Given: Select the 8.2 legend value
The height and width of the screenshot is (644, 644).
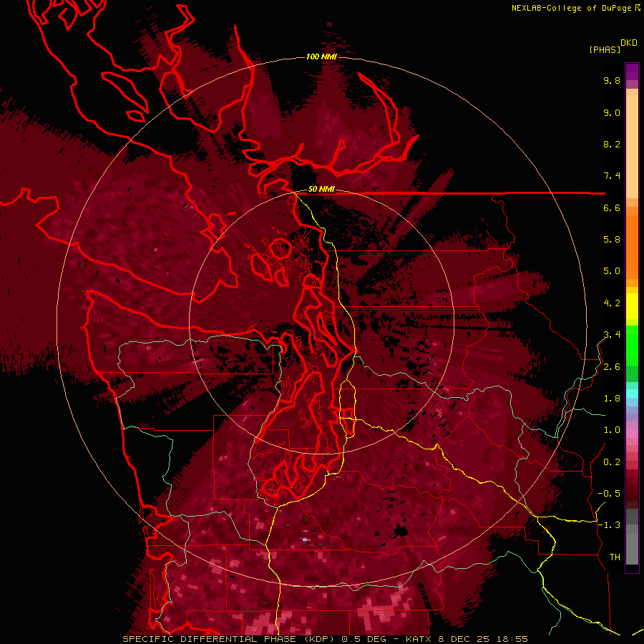Looking at the screenshot, I should point(612,144).
